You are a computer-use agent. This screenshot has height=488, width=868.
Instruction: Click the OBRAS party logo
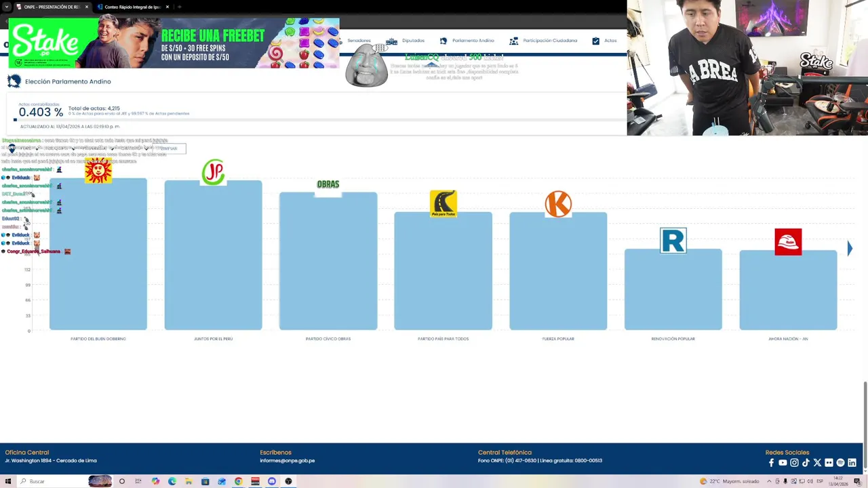pos(328,184)
